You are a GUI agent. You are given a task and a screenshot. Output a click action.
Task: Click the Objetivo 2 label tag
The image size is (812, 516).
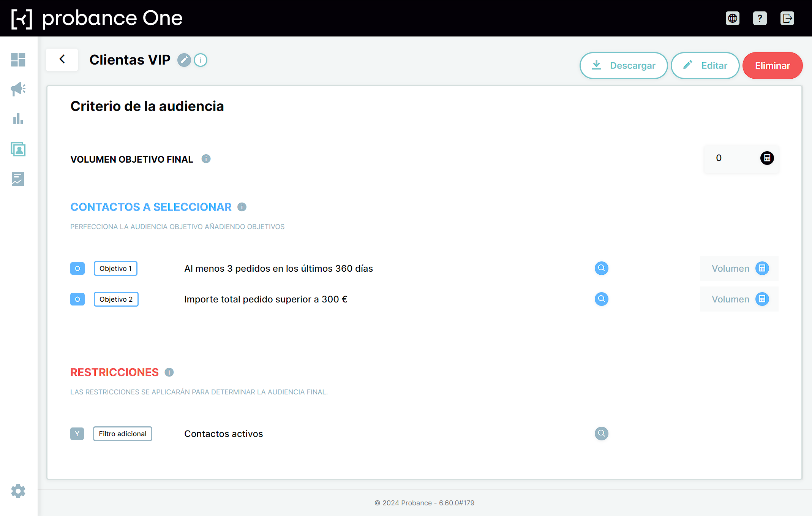[116, 299]
